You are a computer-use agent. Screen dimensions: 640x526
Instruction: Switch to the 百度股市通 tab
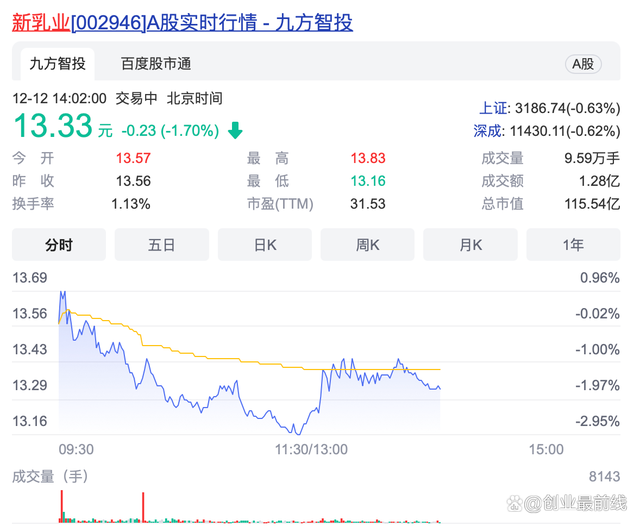[156, 64]
